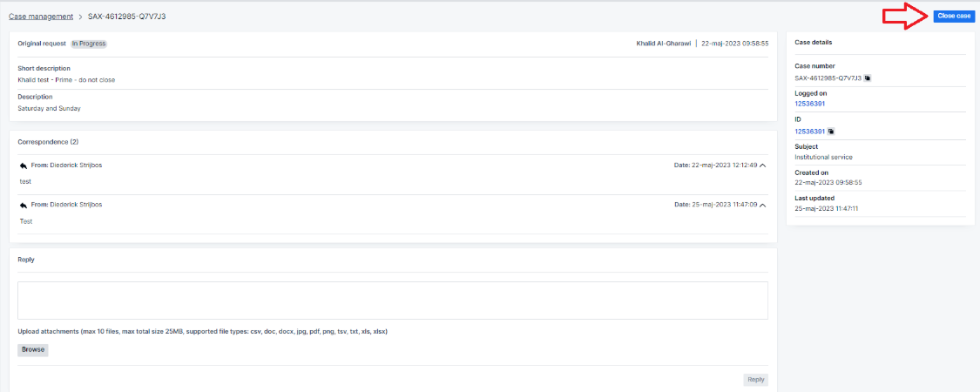Copy the case number SAX-4612985-Q7V7J3
The width and height of the screenshot is (980, 392).
868,78
